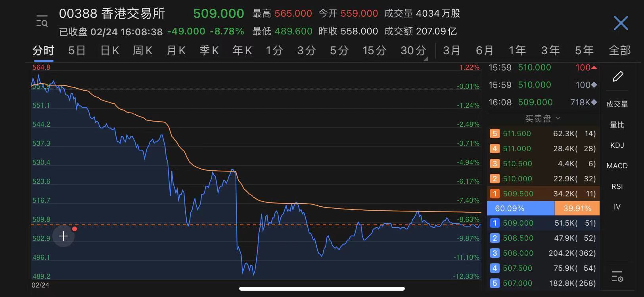This screenshot has width=644, height=297.
Task: Click ask level 1 price 509.500
Action: (518, 194)
